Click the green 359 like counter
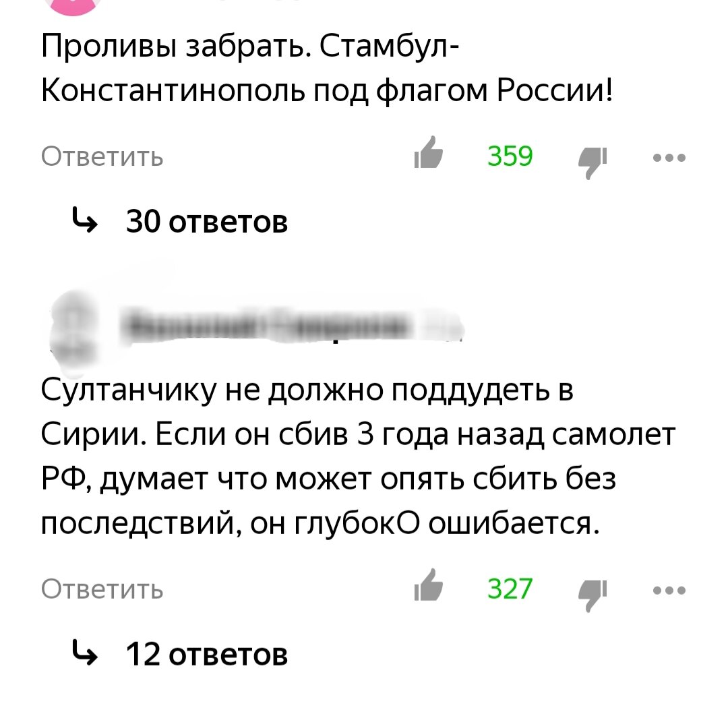Screen dimensions: 728x716 (x=510, y=156)
